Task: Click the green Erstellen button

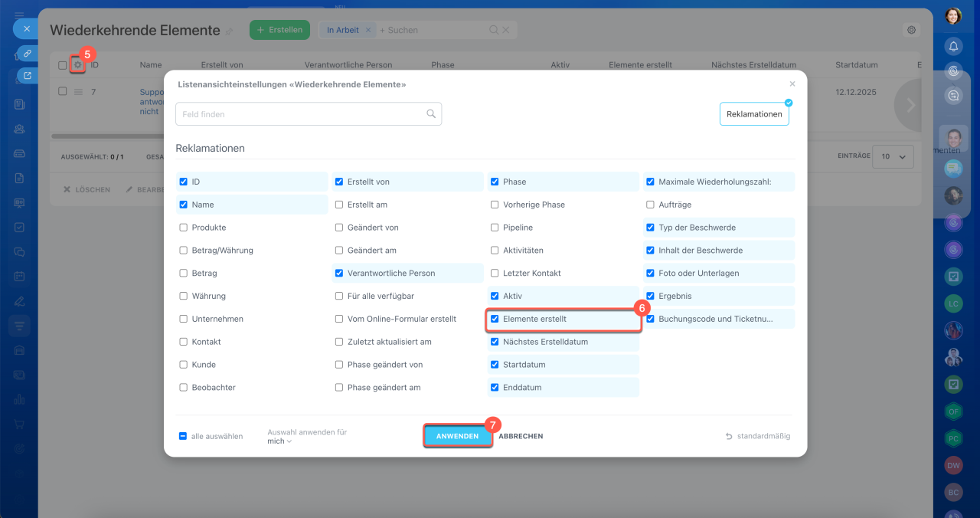Action: coord(279,30)
